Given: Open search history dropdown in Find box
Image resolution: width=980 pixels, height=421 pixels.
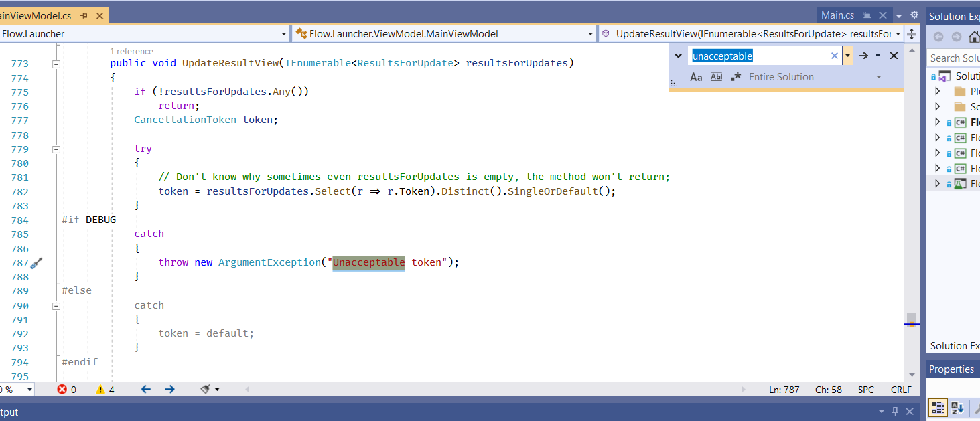Looking at the screenshot, I should pos(847,56).
